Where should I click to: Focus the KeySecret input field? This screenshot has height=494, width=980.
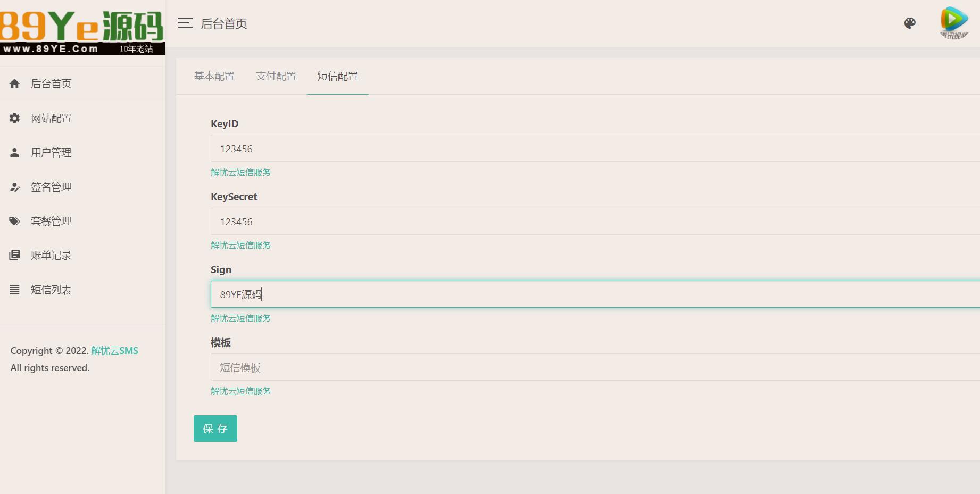(595, 221)
